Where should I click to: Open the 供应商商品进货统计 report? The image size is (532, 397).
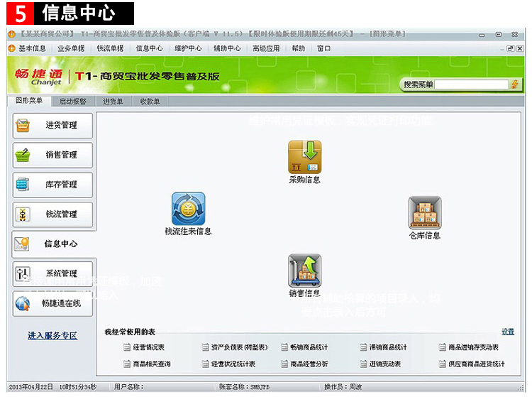pyautogui.click(x=472, y=364)
